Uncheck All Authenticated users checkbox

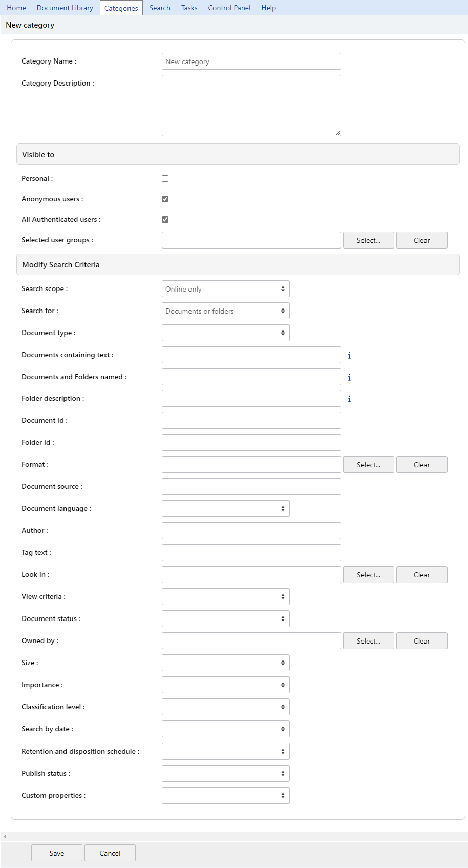(x=165, y=220)
